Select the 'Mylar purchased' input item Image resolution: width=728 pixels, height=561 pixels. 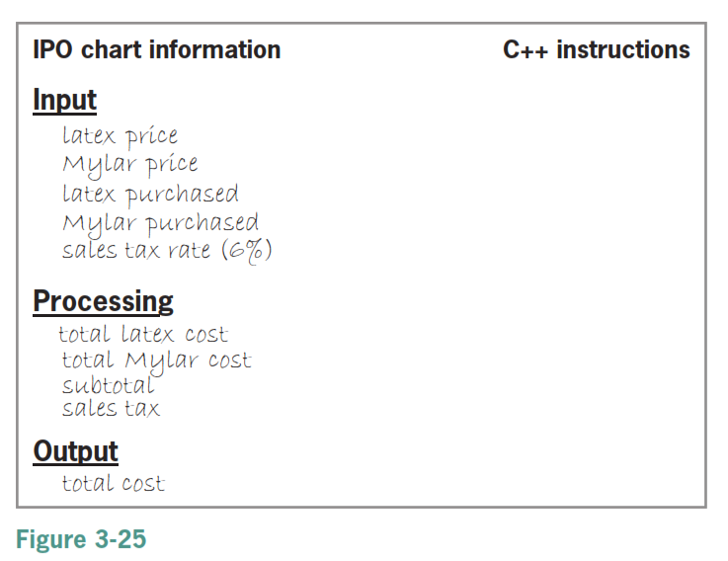pyautogui.click(x=161, y=223)
